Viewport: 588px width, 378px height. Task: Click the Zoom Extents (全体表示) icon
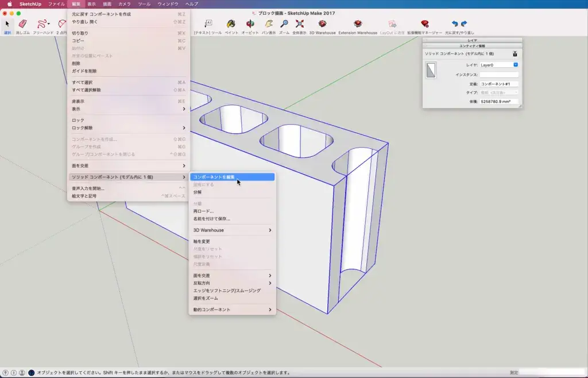coord(300,25)
